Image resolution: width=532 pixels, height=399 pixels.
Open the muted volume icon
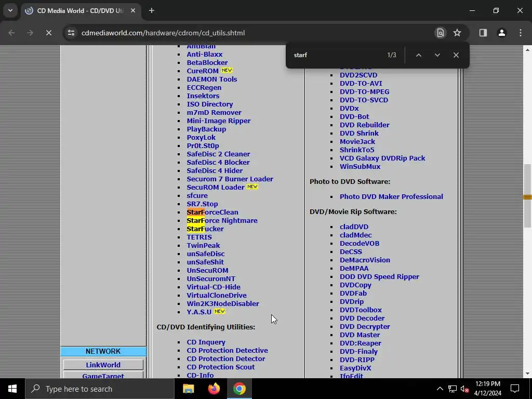click(465, 389)
